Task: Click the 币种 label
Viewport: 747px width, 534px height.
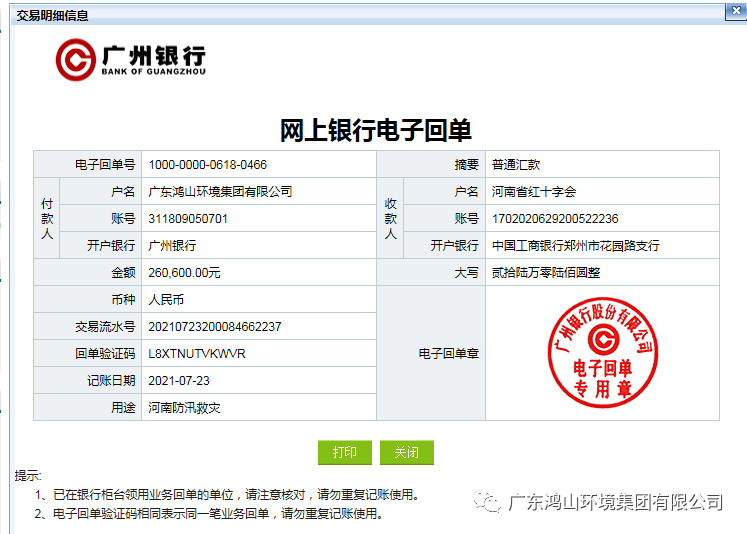Action: pyautogui.click(x=123, y=300)
